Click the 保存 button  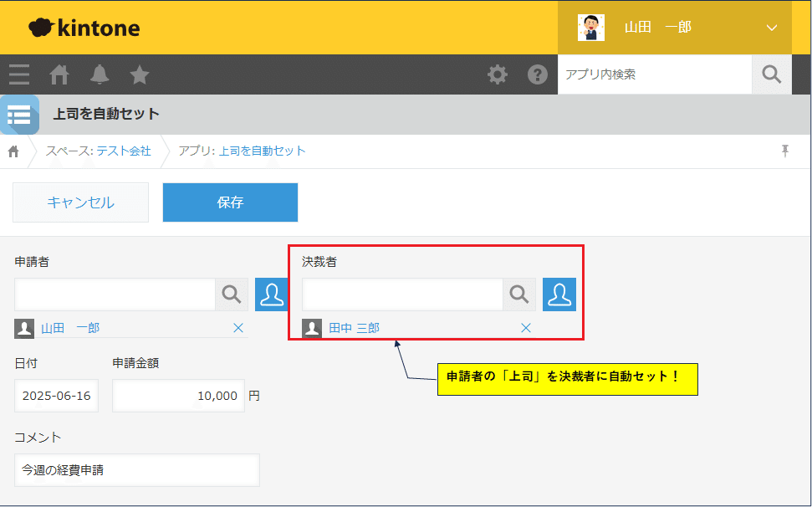[230, 202]
